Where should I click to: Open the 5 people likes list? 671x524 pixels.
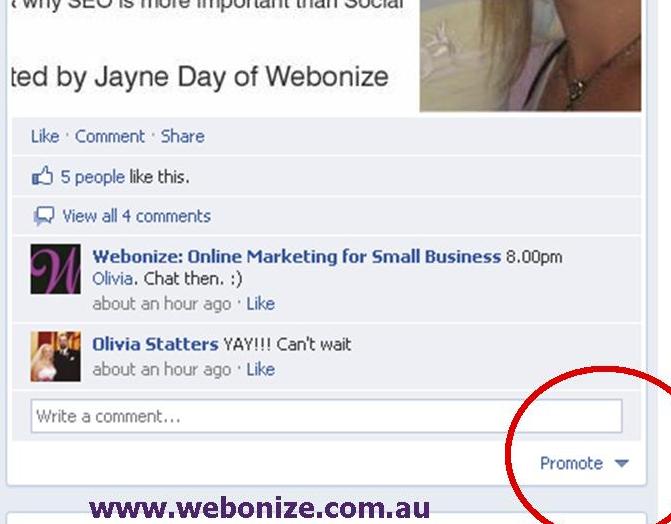tap(92, 177)
